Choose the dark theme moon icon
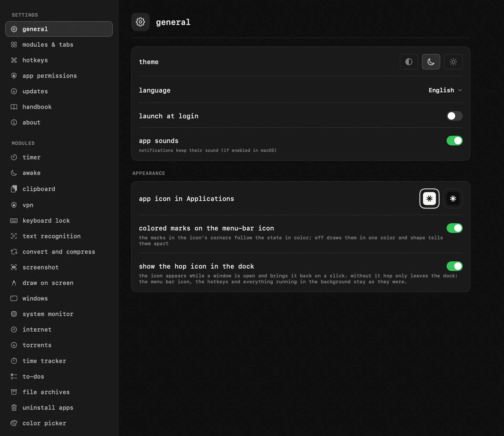 (431, 62)
